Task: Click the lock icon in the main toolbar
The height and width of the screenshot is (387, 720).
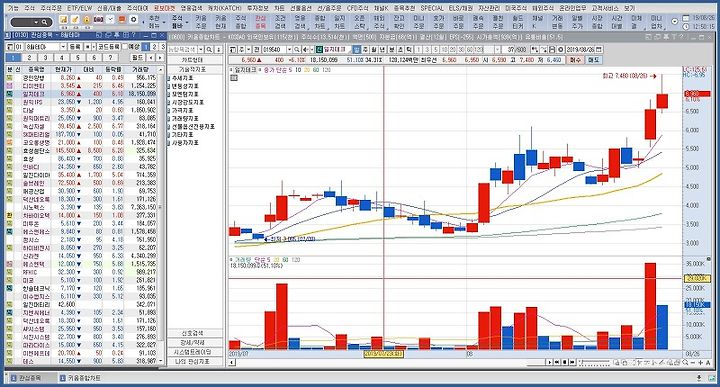Action: tap(86, 20)
